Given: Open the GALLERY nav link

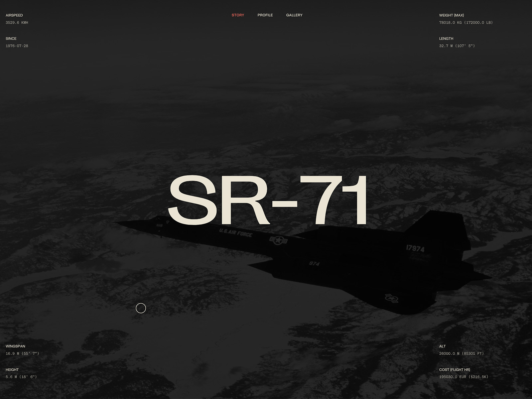Looking at the screenshot, I should point(294,15).
